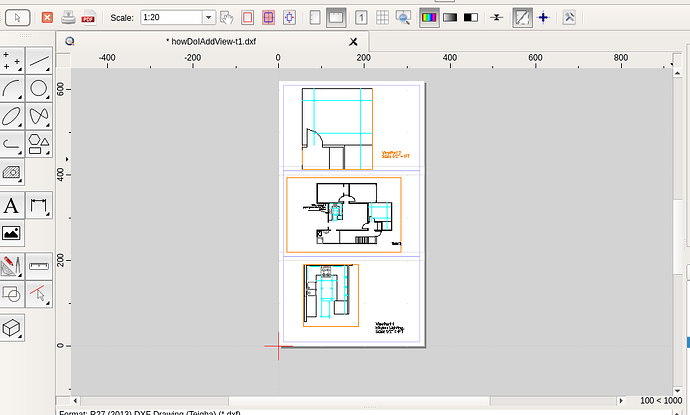Viewport: 690px width, 415px height.
Task: Click the black Viewport 1 caption text
Action: click(x=389, y=327)
